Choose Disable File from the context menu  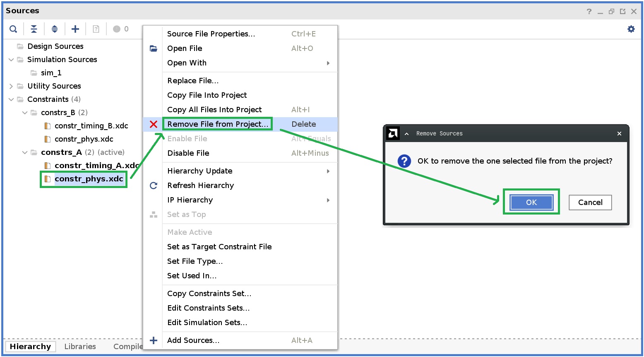[x=188, y=153]
